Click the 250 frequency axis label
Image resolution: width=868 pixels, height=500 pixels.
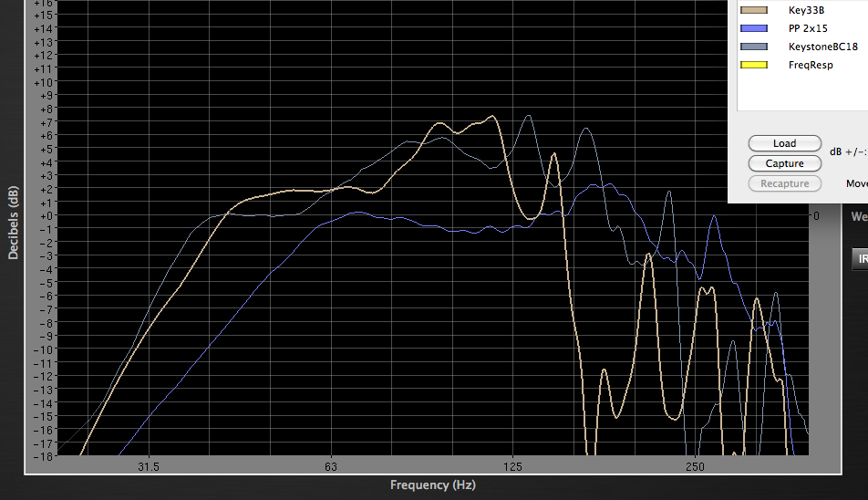pos(695,467)
